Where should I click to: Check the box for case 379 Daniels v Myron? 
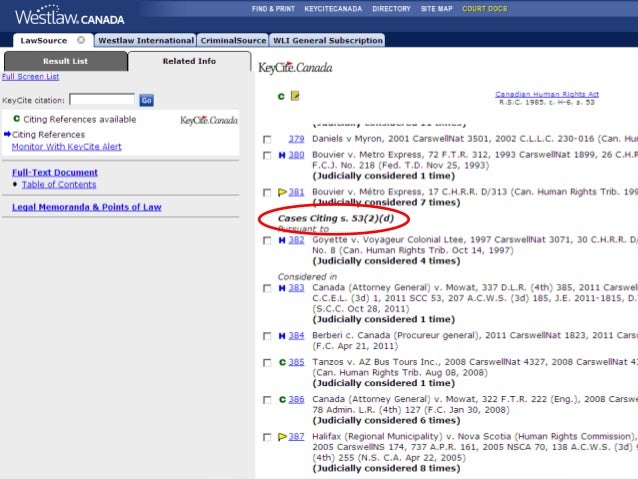point(267,140)
